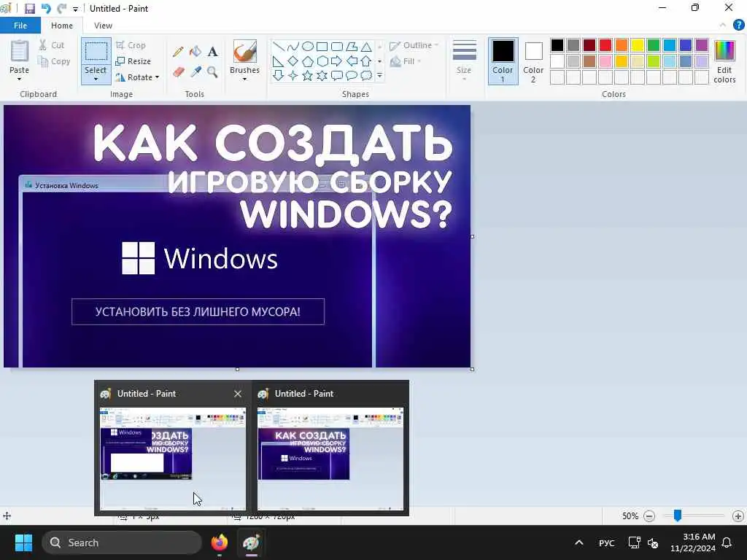Expand the Shapes gallery more arrow
Viewport: 747px width, 560px height.
coord(379,75)
